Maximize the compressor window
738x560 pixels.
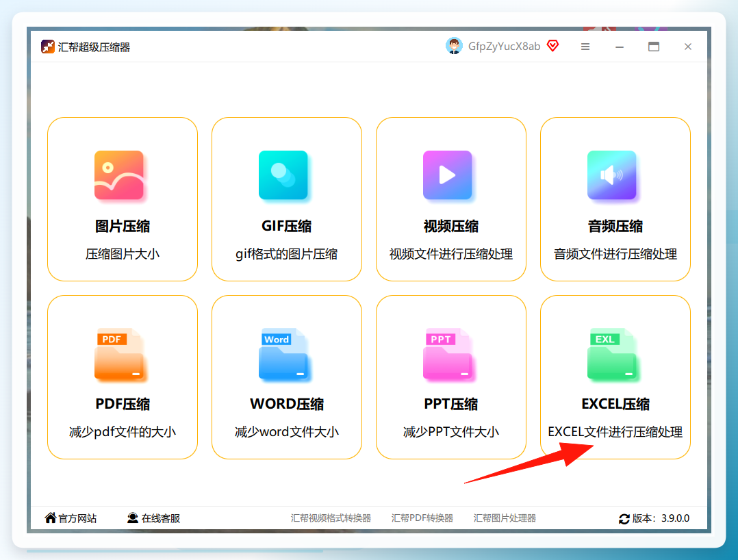coord(654,47)
